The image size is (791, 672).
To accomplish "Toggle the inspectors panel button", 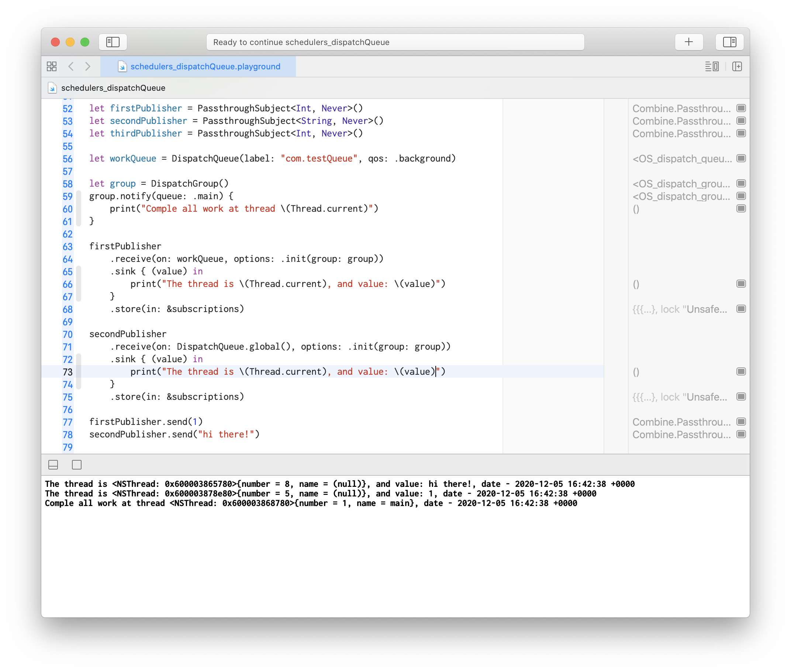I will point(729,42).
